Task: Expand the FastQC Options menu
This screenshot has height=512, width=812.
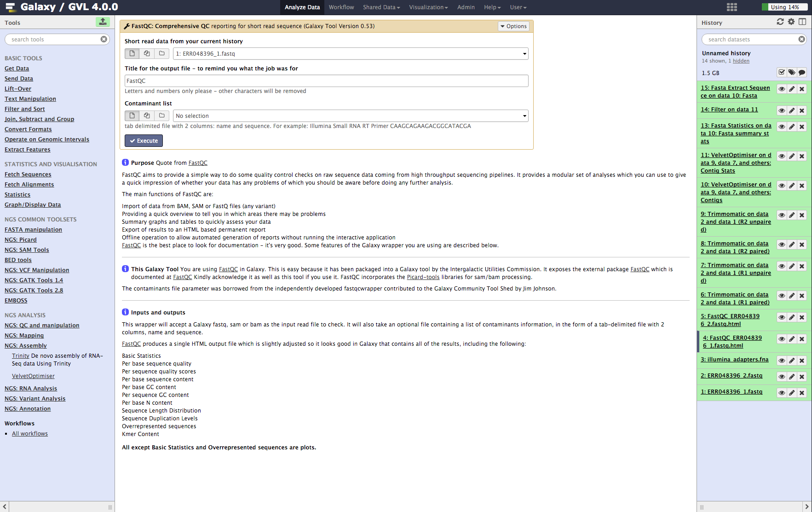Action: click(x=513, y=26)
